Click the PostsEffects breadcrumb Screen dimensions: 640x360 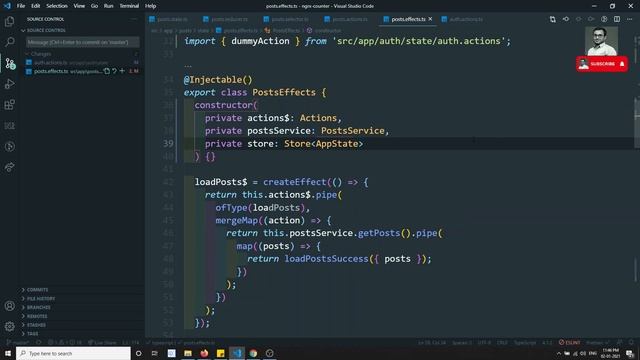(283, 31)
